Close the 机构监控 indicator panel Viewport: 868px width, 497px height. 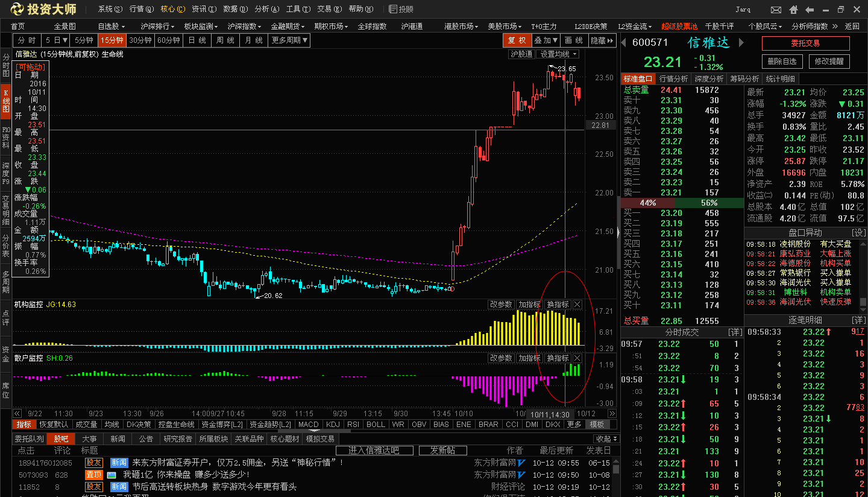577,305
